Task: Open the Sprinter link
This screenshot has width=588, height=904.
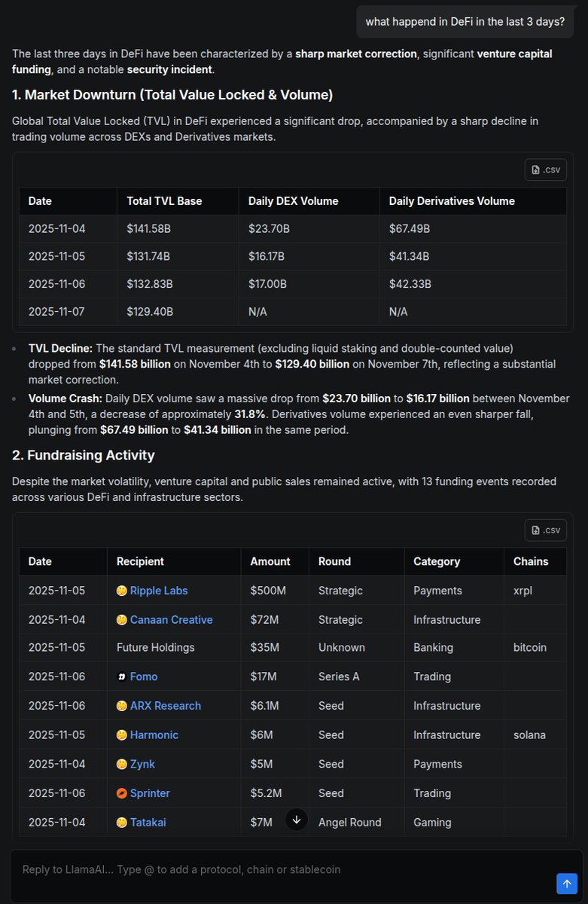Action: tap(150, 793)
